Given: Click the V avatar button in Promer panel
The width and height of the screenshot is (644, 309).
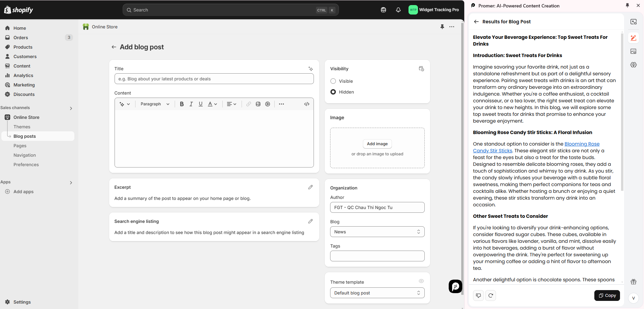Looking at the screenshot, I should 633,298.
